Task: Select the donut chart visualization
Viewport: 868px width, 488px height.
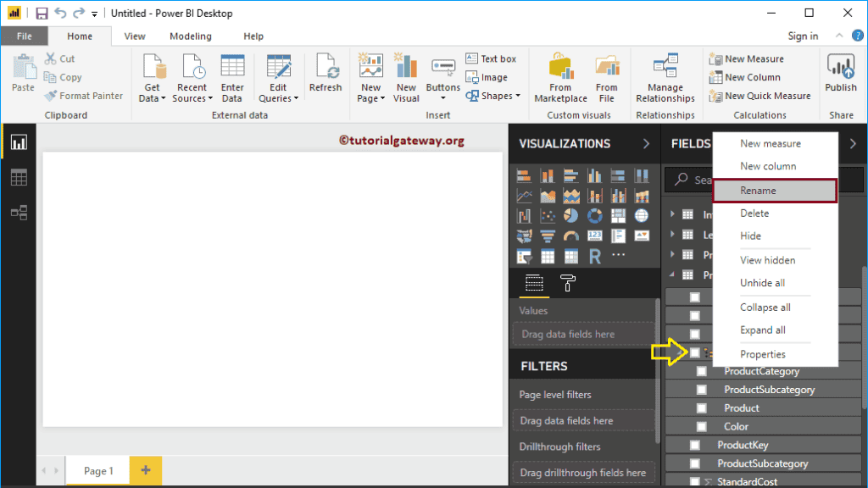Action: (x=594, y=216)
